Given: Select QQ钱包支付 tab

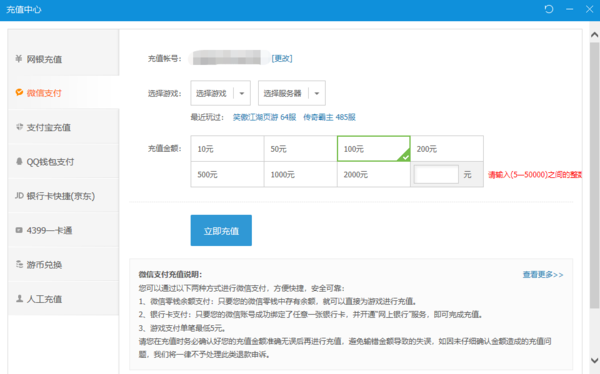Looking at the screenshot, I should click(x=64, y=162).
